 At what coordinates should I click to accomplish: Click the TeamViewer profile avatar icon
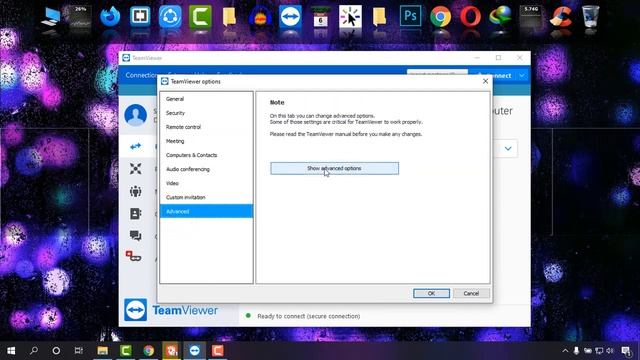point(136,115)
